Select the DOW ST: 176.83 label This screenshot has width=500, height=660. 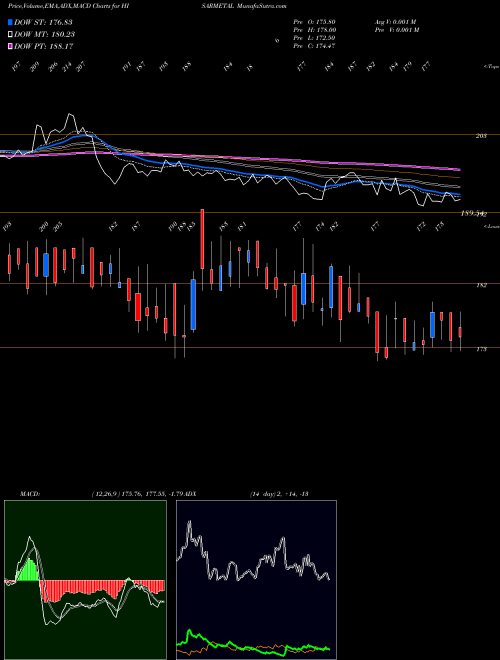[44, 22]
